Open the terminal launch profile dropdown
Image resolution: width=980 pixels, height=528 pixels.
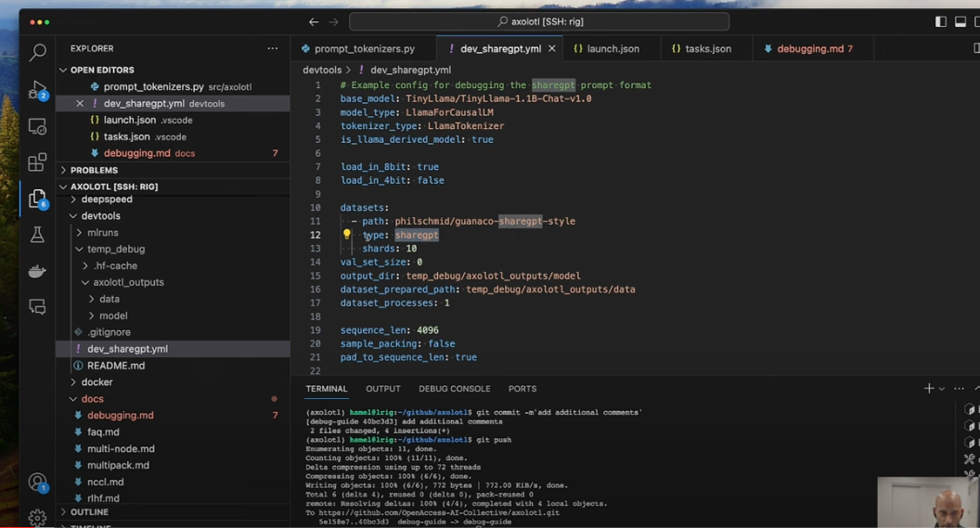pos(942,389)
